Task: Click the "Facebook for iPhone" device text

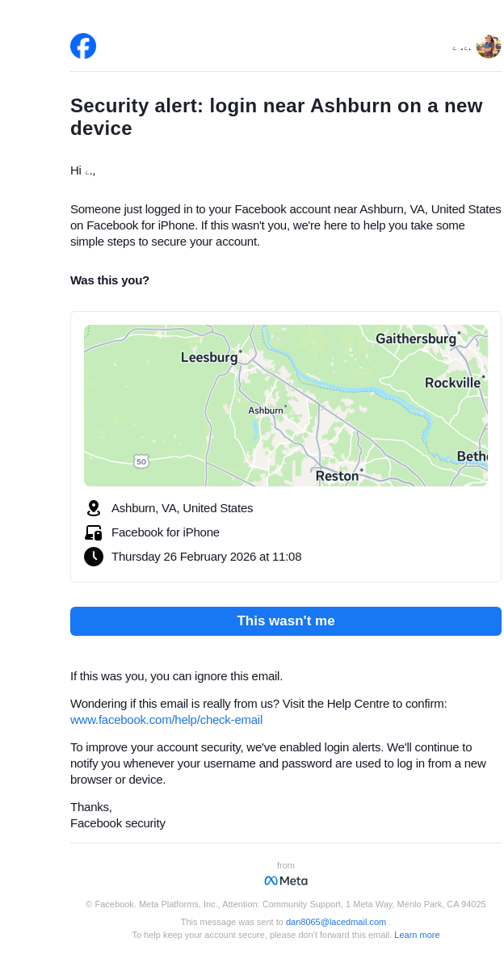Action: coord(166,532)
